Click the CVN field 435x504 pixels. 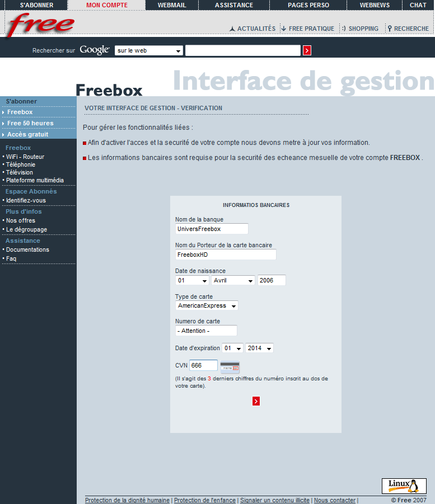pyautogui.click(x=203, y=365)
